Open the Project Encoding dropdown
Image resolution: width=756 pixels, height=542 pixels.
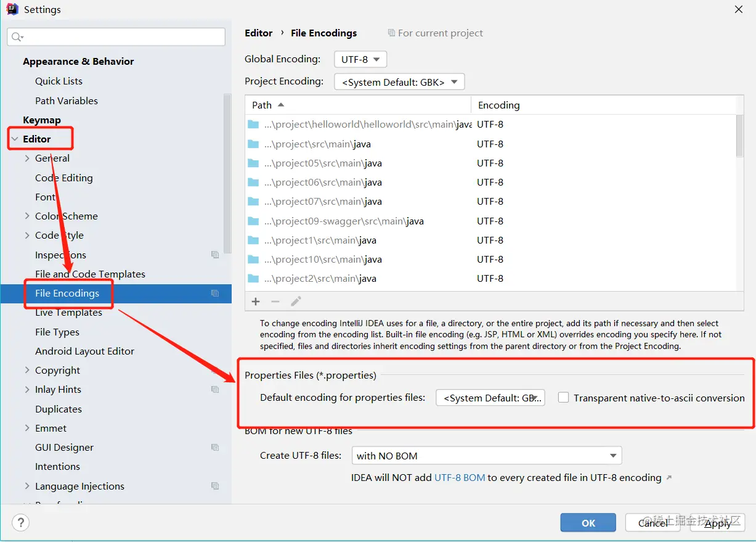click(399, 81)
